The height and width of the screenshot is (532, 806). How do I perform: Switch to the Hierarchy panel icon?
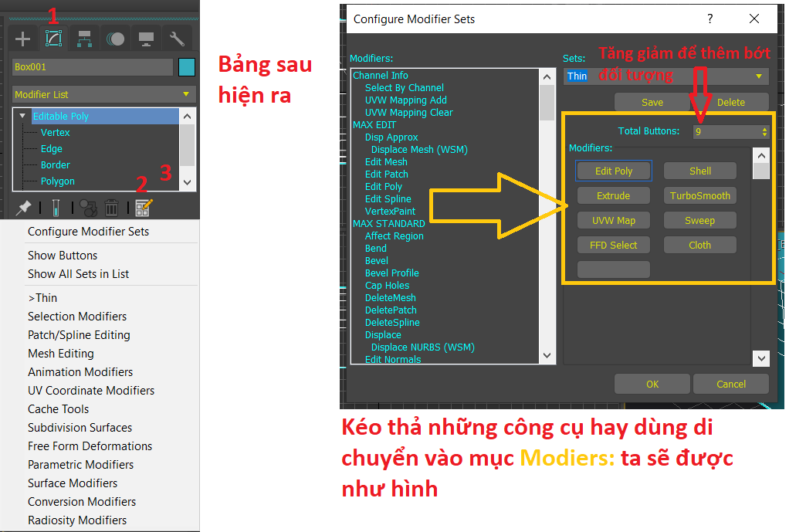click(x=85, y=38)
